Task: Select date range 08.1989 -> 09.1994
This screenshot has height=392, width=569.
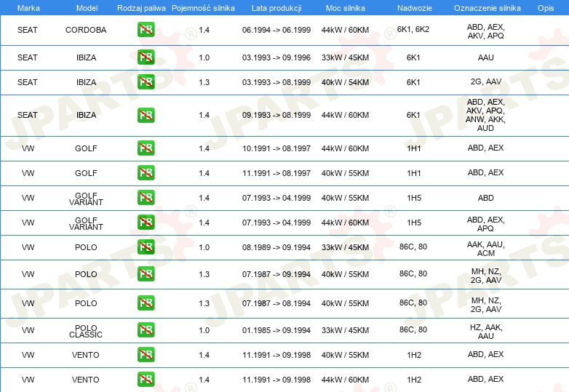Action: click(x=276, y=247)
